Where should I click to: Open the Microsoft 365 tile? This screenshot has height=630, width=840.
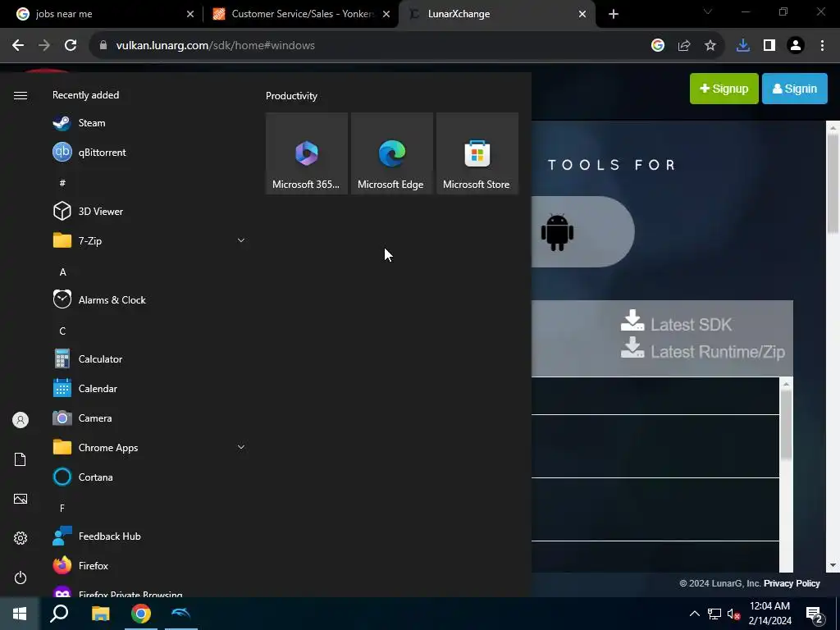pos(307,153)
